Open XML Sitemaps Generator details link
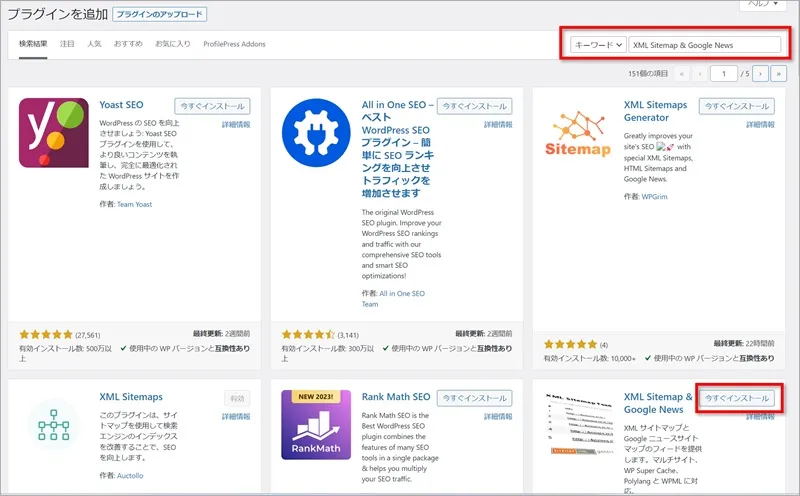Image resolution: width=800 pixels, height=496 pixels. (760, 125)
